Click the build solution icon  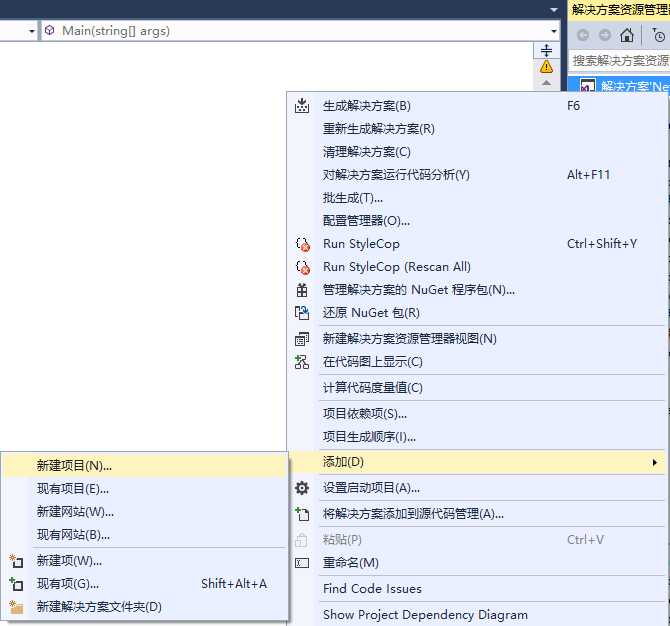click(302, 106)
